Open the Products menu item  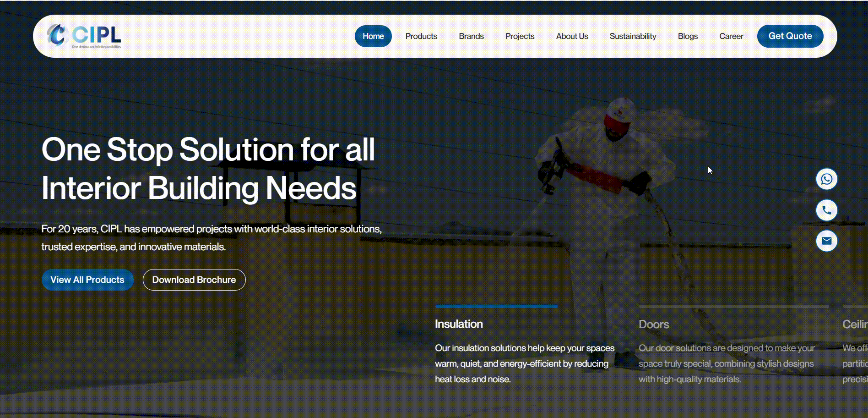point(421,36)
